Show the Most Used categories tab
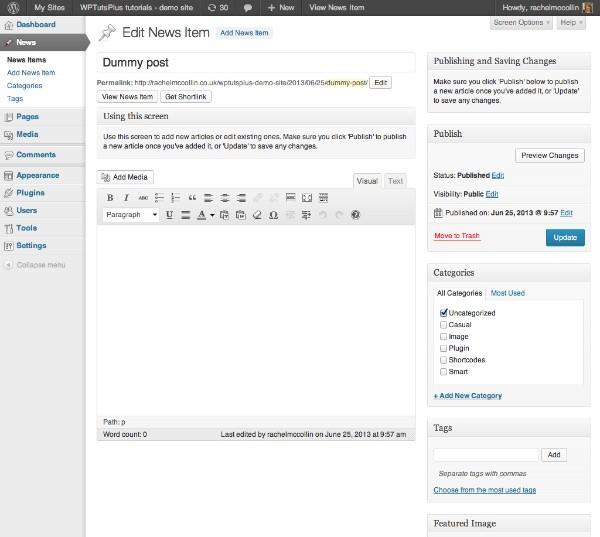Image resolution: width=600 pixels, height=537 pixels. tap(507, 293)
